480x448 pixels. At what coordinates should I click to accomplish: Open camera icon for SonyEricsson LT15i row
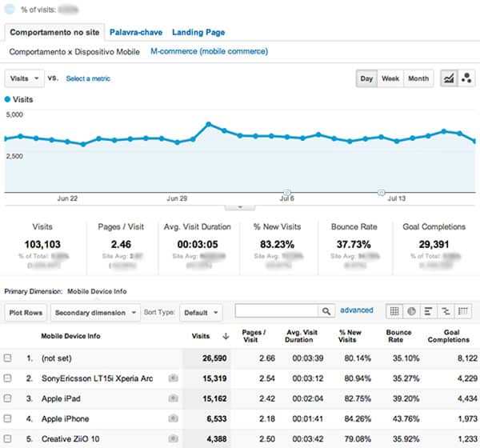(173, 378)
